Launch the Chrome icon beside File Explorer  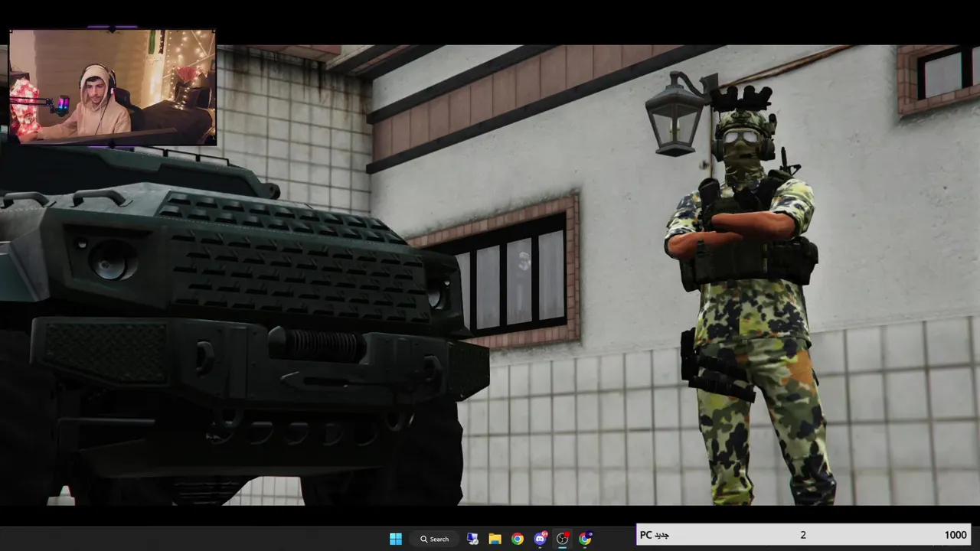pyautogui.click(x=518, y=539)
